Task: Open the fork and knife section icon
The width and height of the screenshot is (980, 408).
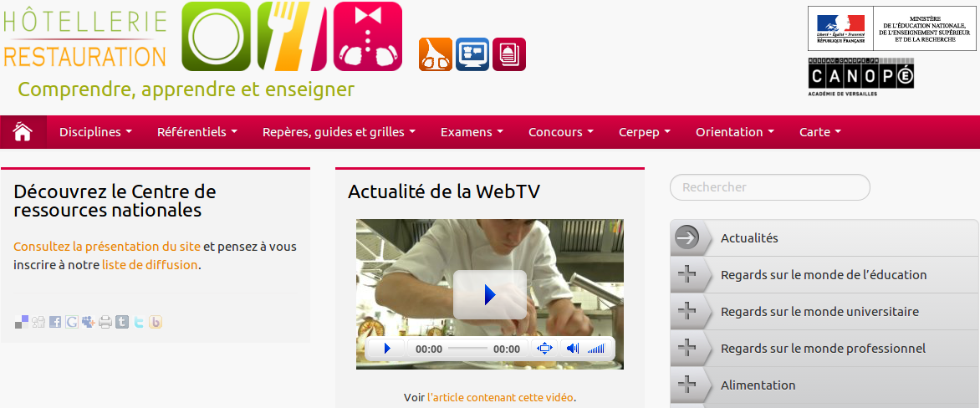Action: pos(292,36)
